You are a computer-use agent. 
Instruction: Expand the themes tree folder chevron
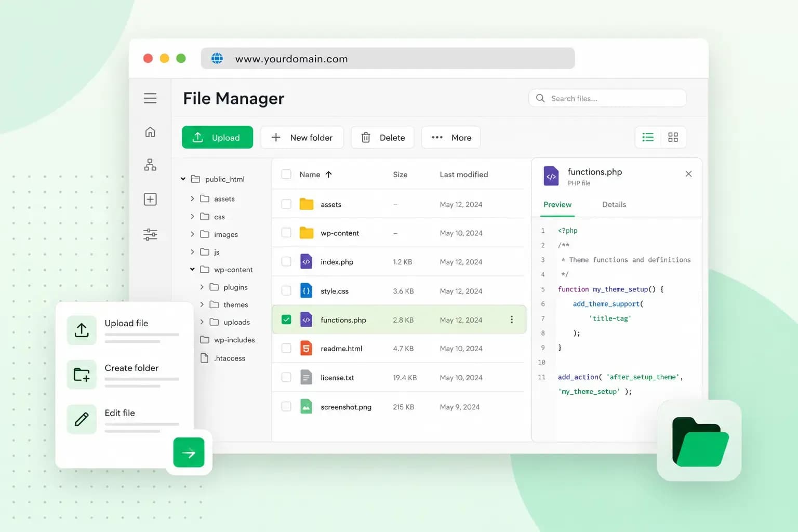tap(202, 304)
